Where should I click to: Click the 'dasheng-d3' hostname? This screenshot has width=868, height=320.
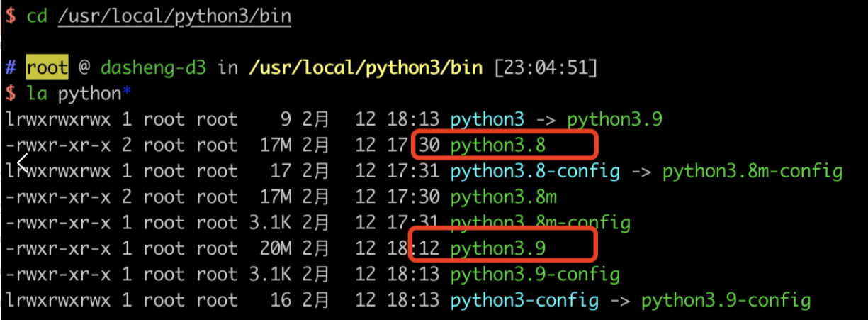coord(153,68)
